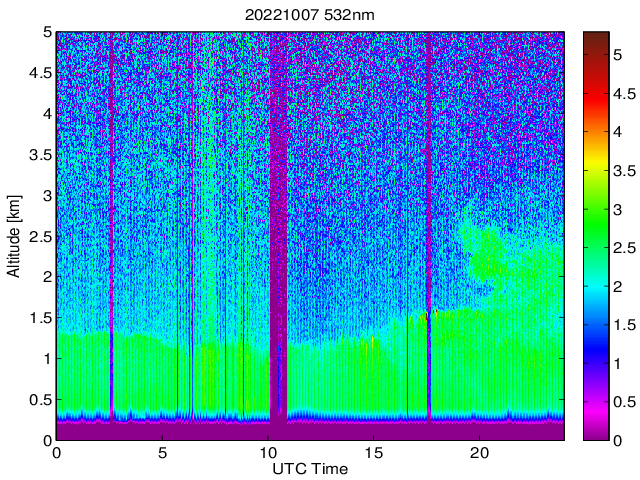Screen dimensions: 640x480
Task: Click the x-axis tick label 10
Action: pos(268,453)
